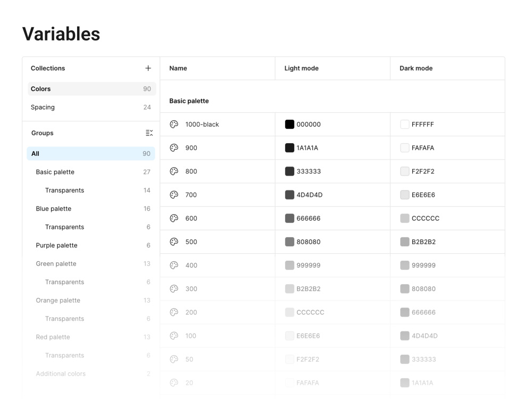Click the palette icon in row 500
This screenshot has width=532, height=399.
point(174,242)
